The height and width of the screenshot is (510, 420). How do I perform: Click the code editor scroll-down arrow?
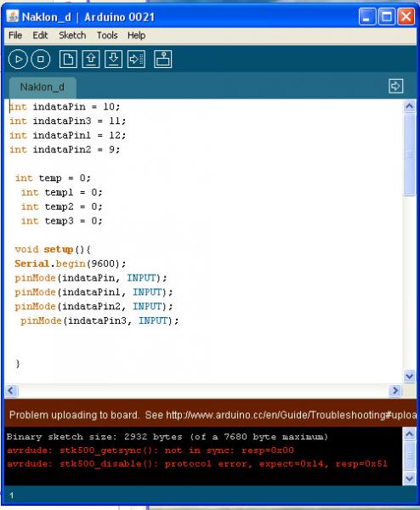tap(409, 377)
